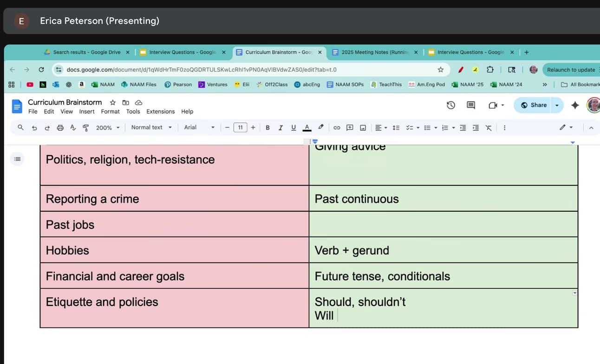Open the spelling and grammar check tool

coord(72,127)
